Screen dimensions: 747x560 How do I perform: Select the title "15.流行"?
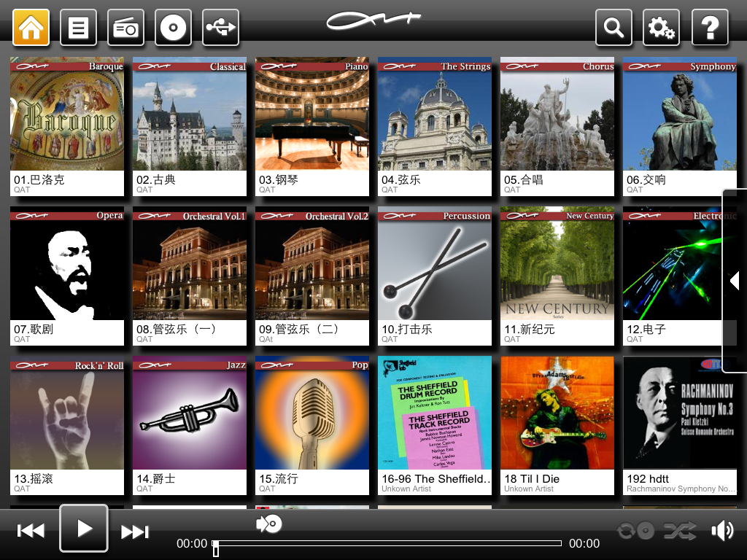coord(279,478)
